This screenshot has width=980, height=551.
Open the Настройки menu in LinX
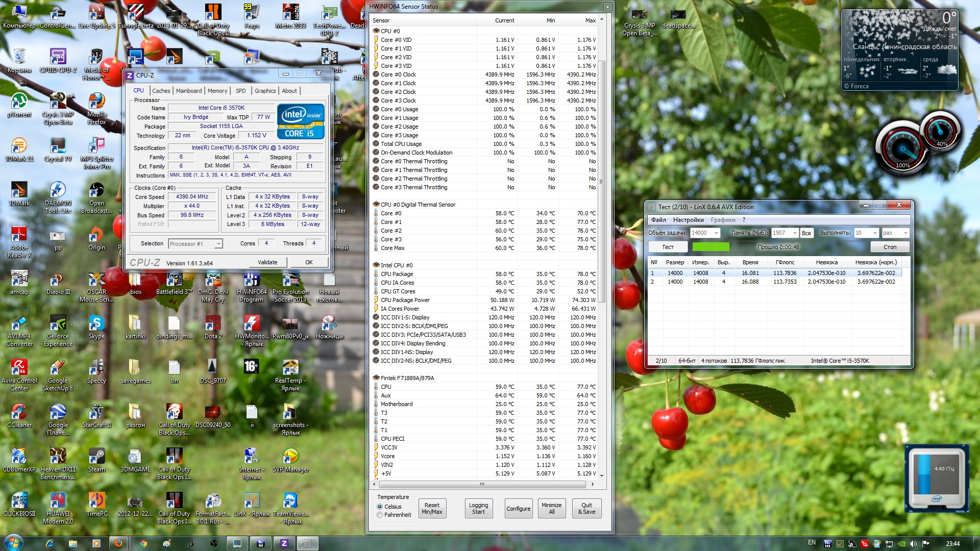tap(688, 220)
